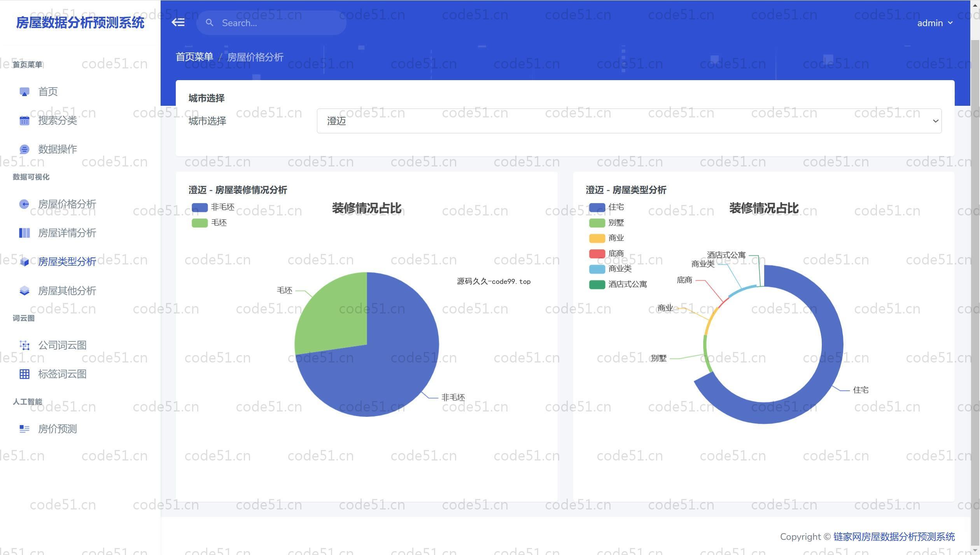This screenshot has width=980, height=555.
Task: Click the yellow 商业 donut segment
Action: click(711, 321)
